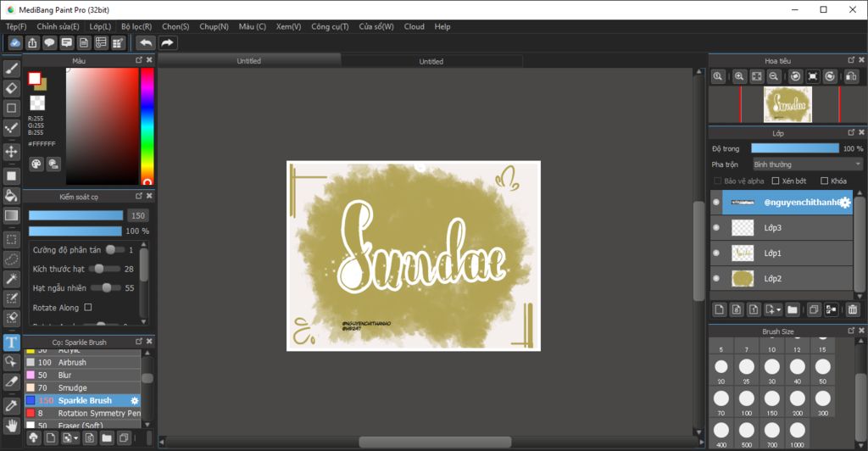
Task: Toggle visibility of Lớp3 layer
Action: coord(716,227)
